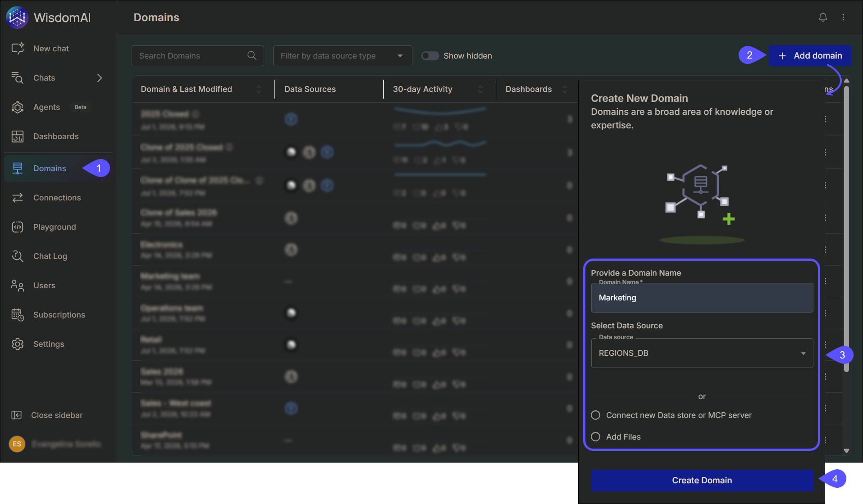Click the scrollbar up arrow
The height and width of the screenshot is (504, 863).
846,81
